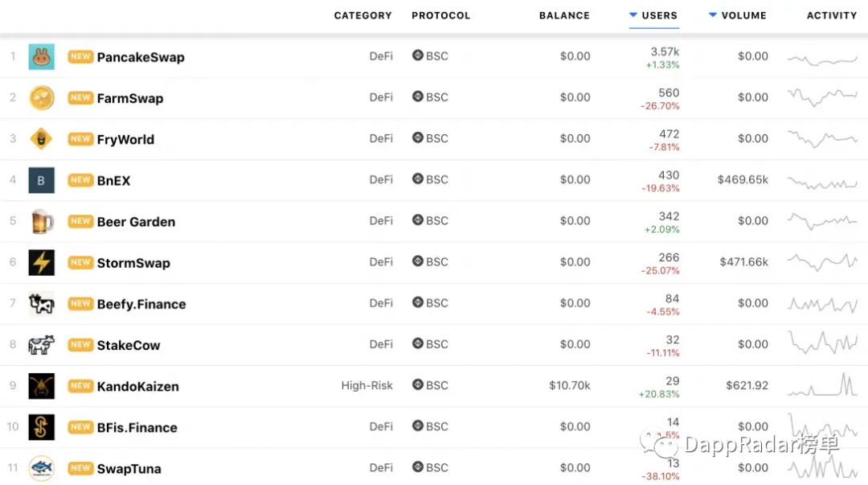Viewport: 868px width, 485px height.
Task: Click the $469.65k volume value
Action: click(x=743, y=179)
